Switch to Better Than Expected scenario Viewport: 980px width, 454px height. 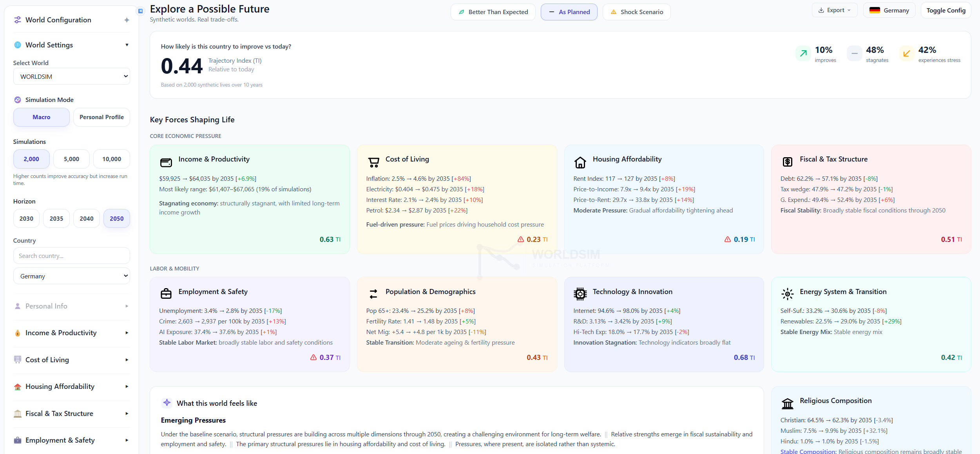pos(493,12)
